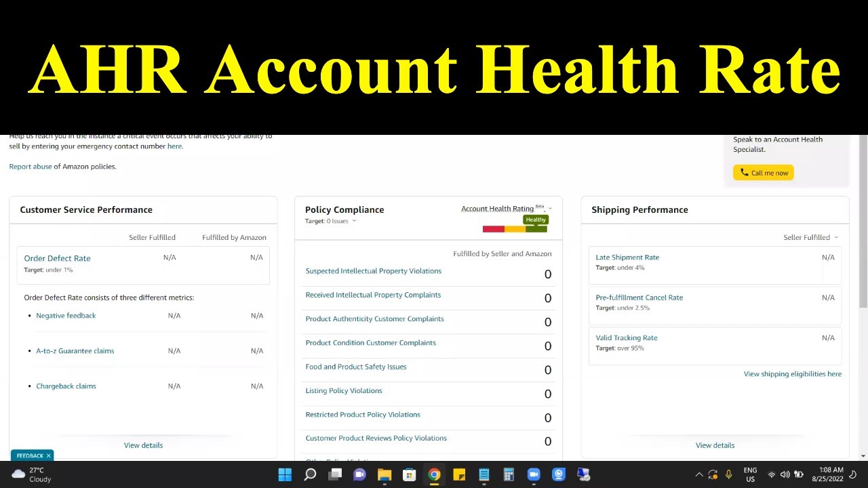The height and width of the screenshot is (488, 868).
Task: Open the Negative feedback metric
Action: point(66,316)
